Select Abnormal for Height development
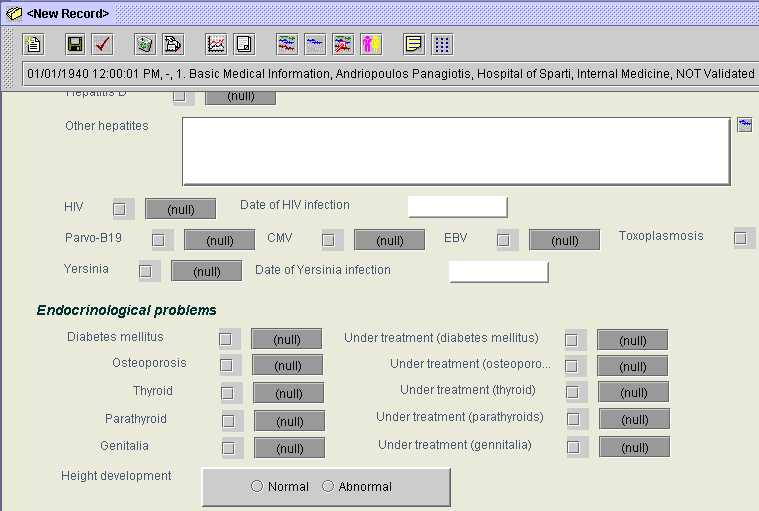759x511 pixels. click(x=328, y=487)
